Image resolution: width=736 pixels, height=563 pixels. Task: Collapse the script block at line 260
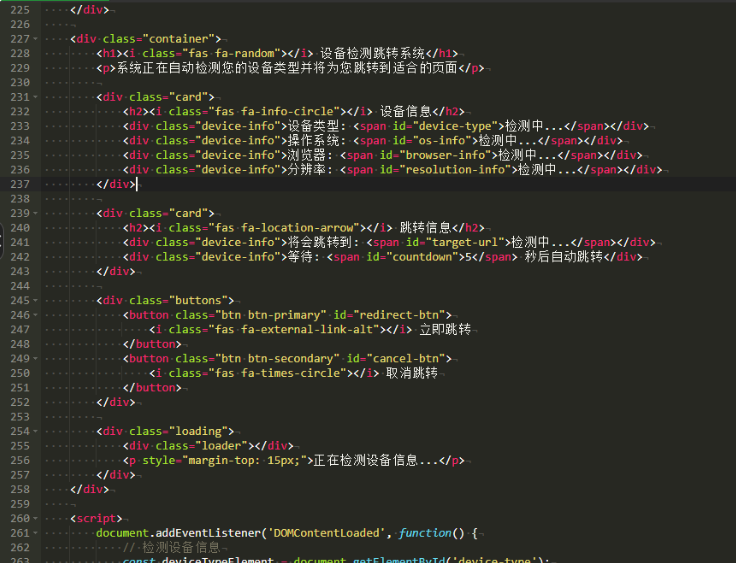click(36, 518)
